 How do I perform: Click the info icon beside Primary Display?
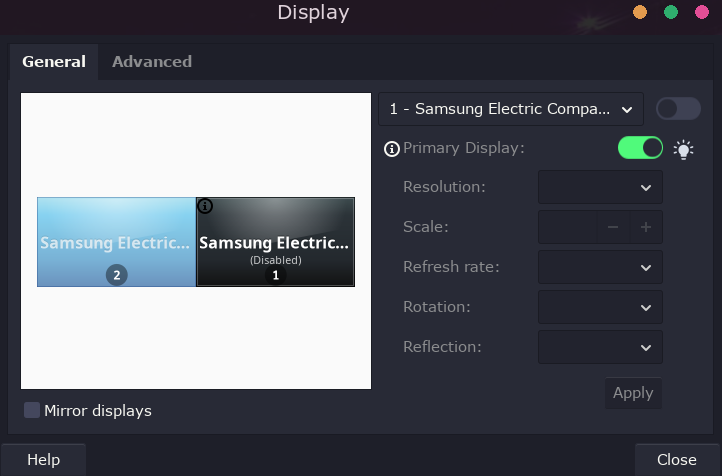point(392,149)
